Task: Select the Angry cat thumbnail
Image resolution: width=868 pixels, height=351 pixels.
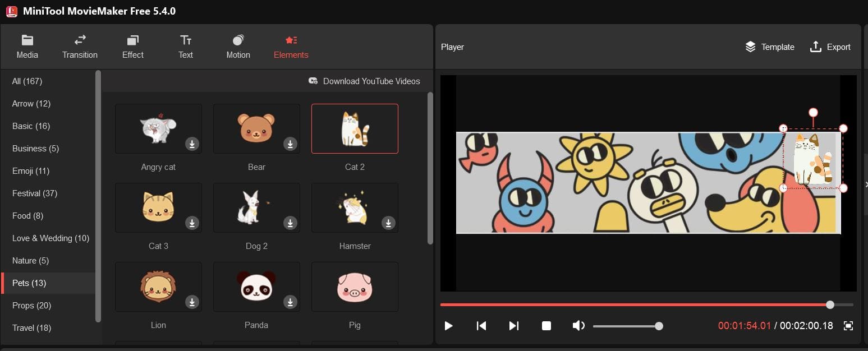Action: [x=158, y=128]
